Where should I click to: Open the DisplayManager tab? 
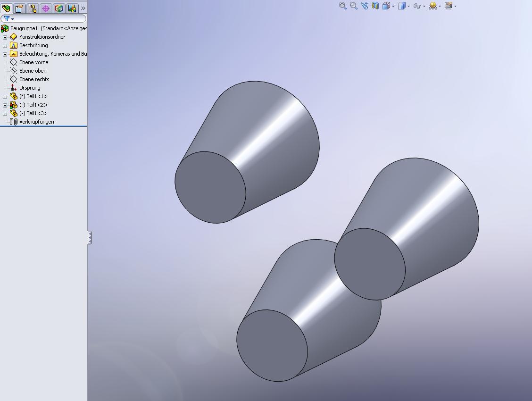(72, 8)
